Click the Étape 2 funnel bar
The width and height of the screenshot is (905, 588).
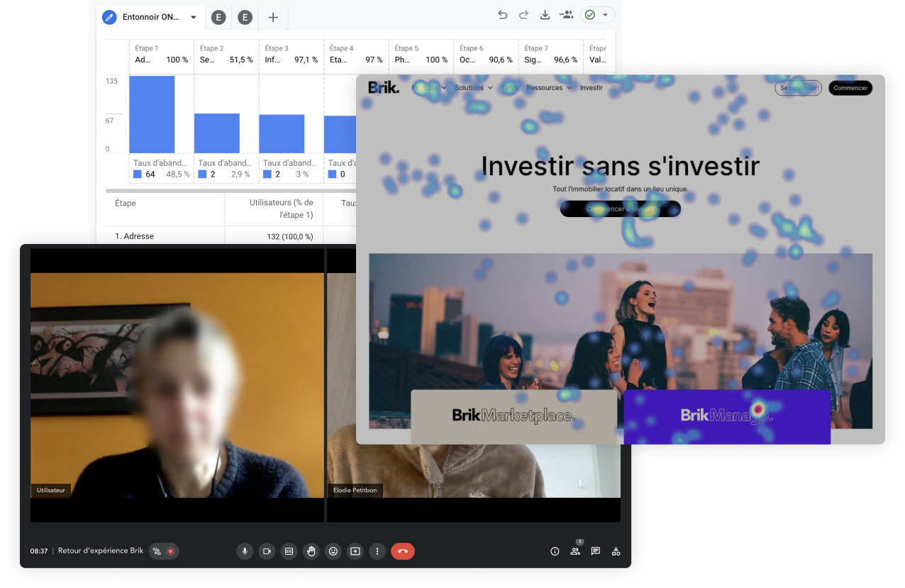[217, 133]
